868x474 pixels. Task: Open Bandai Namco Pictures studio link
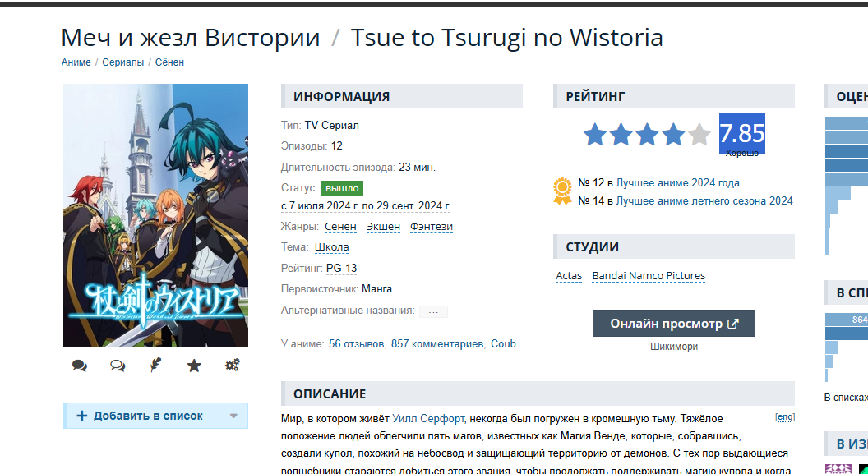[x=649, y=275]
